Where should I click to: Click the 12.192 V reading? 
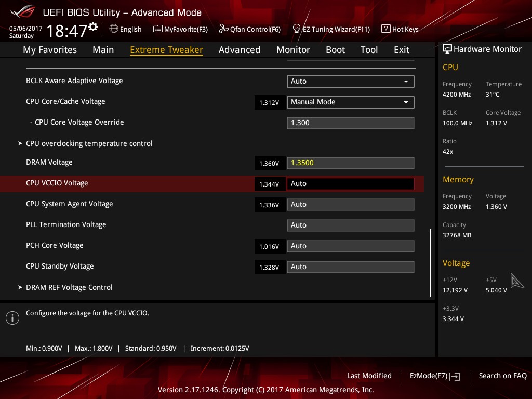point(455,290)
